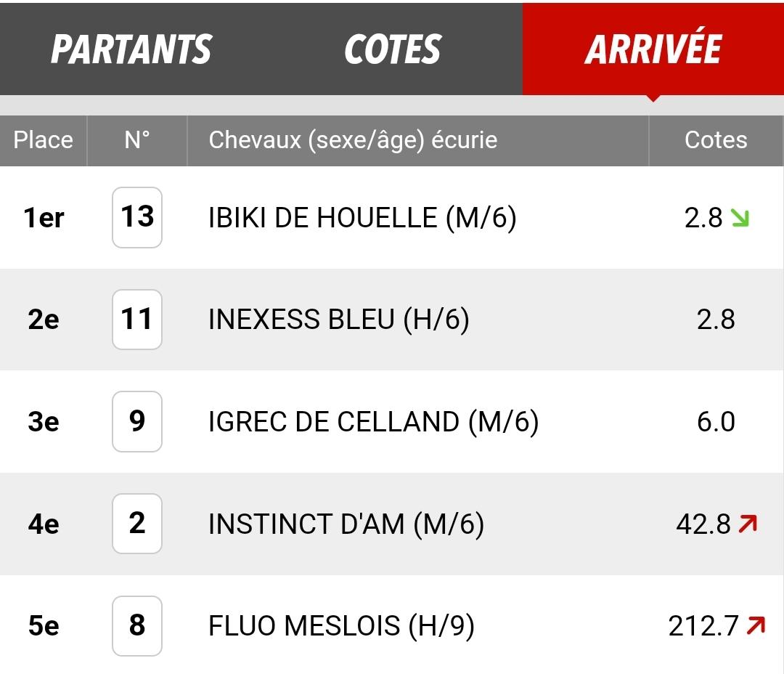Click the N° column header

pyautogui.click(x=137, y=140)
